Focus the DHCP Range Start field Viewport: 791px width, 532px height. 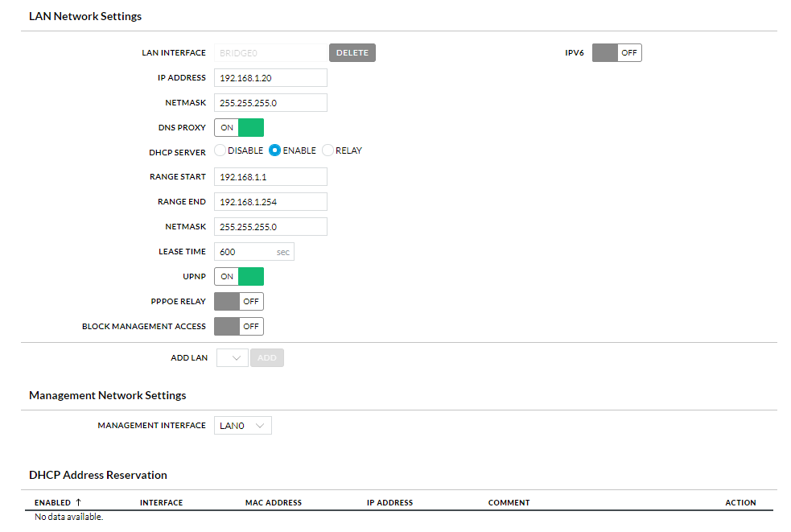coord(270,177)
